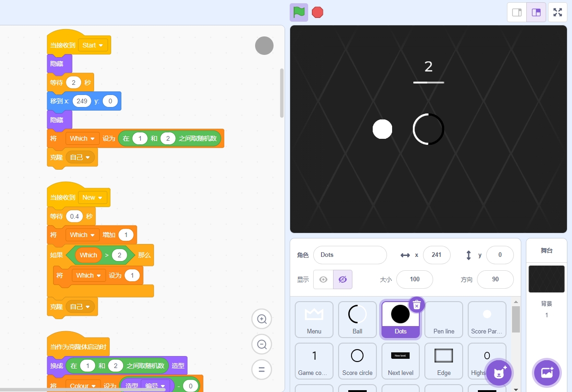Select the Score Par... sprite
Screen dimensions: 572x392
487,320
